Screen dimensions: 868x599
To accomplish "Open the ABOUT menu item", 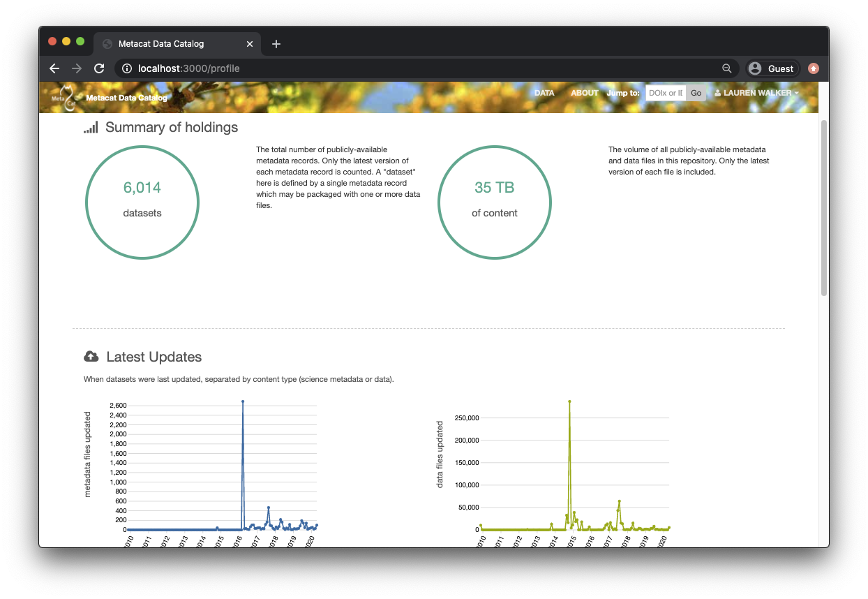I will click(x=584, y=93).
